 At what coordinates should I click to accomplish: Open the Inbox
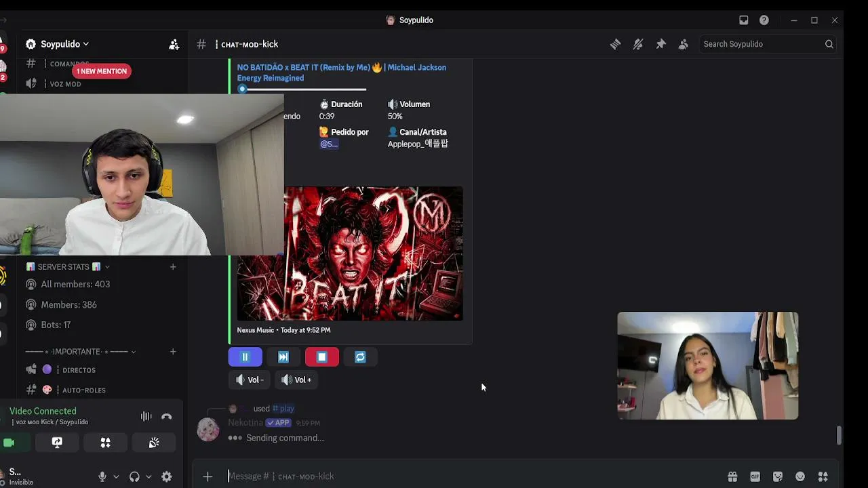744,20
